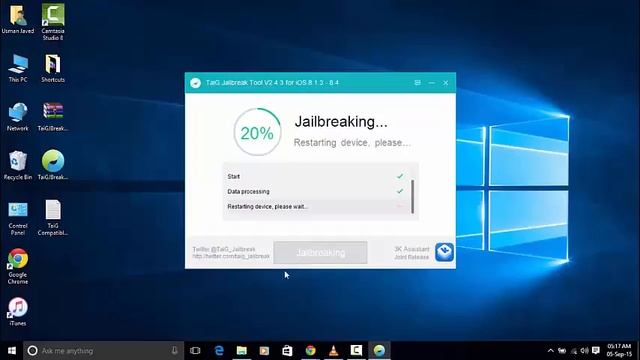Open the Windows Store taskbar icon

click(x=287, y=351)
